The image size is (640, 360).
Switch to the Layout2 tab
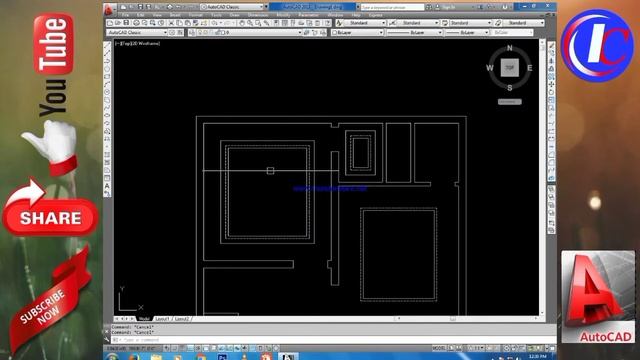tap(182, 319)
